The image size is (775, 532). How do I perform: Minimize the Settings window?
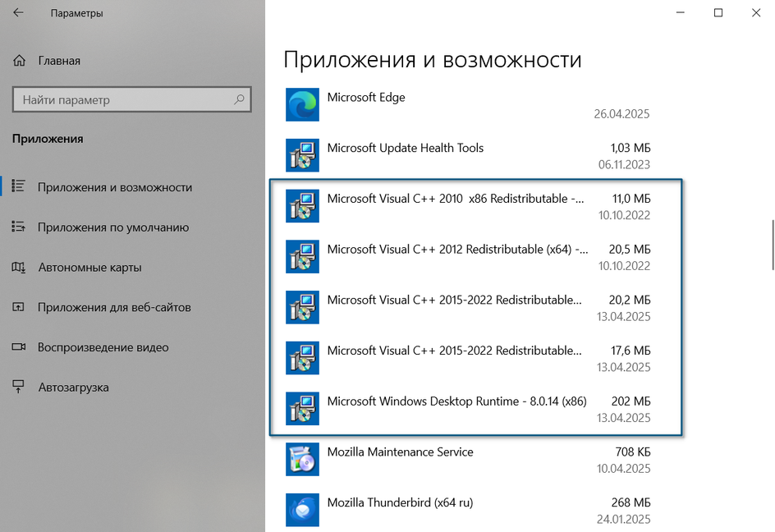click(680, 12)
